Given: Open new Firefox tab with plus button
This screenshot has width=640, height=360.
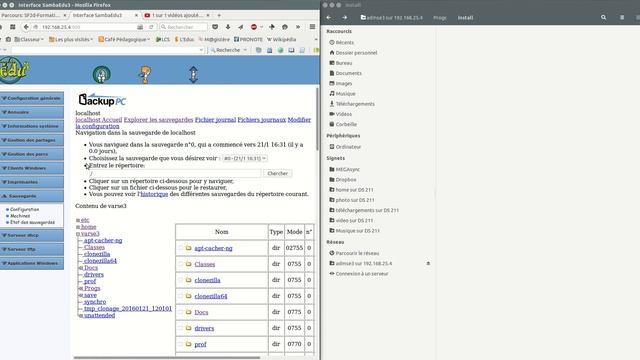Looking at the screenshot, I should click(x=219, y=15).
